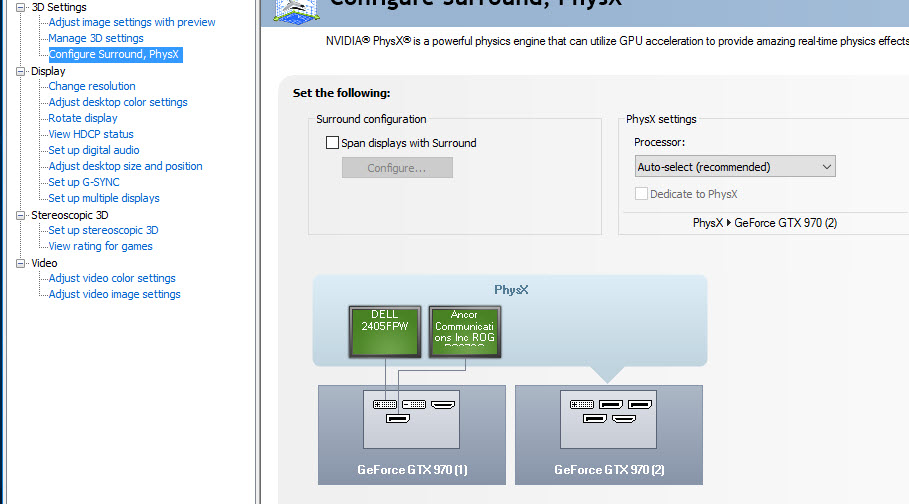Open Set up stereoscopic 3D
The image size is (909, 504).
coord(103,230)
